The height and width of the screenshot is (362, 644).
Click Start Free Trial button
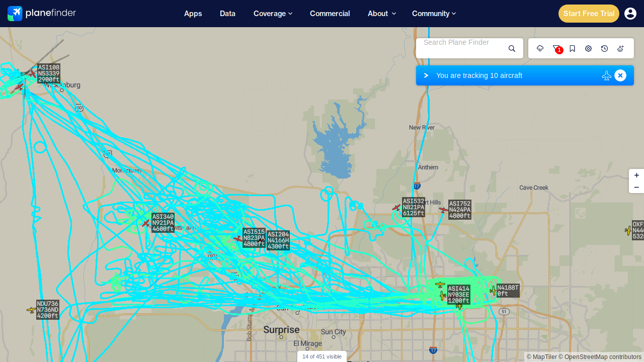click(589, 14)
